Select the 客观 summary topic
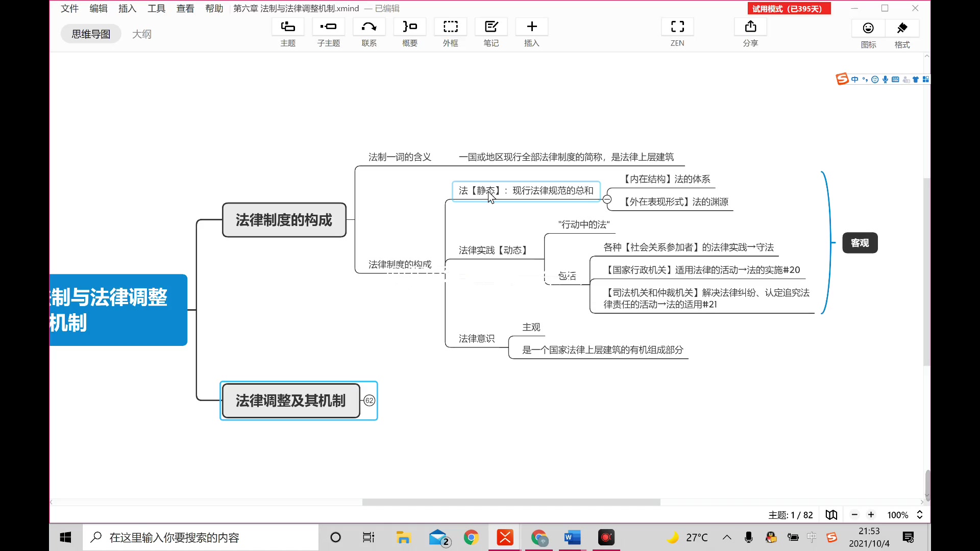Screen dimensions: 980x551 point(860,243)
